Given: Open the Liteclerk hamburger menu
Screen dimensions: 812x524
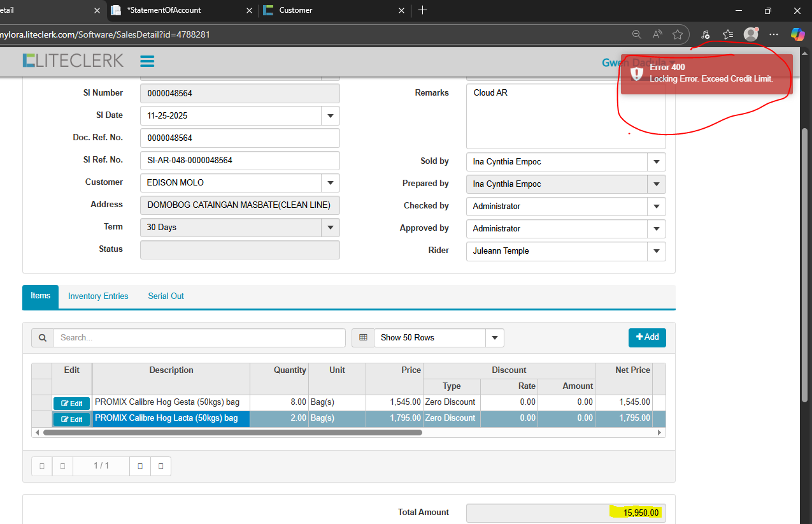Looking at the screenshot, I should (x=147, y=61).
